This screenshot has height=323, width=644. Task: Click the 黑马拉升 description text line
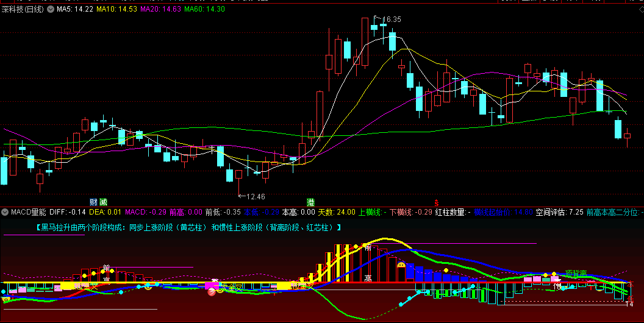[x=188, y=227]
